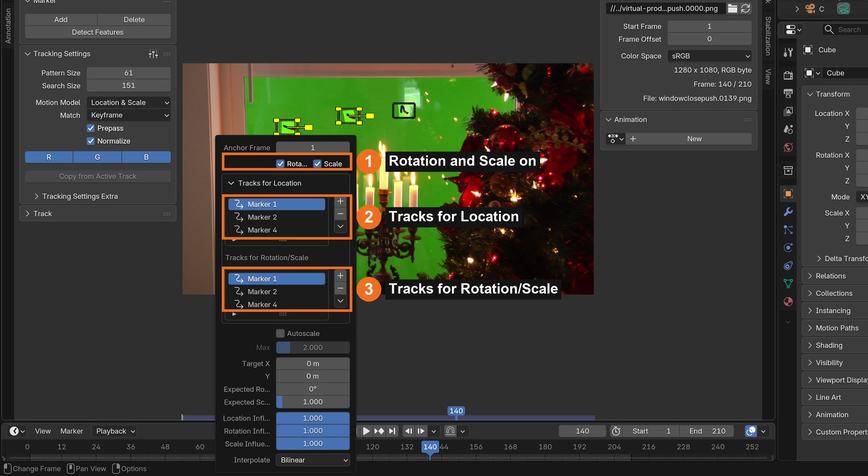Open the Output properties printer icon
The width and height of the screenshot is (868, 476).
point(788,93)
